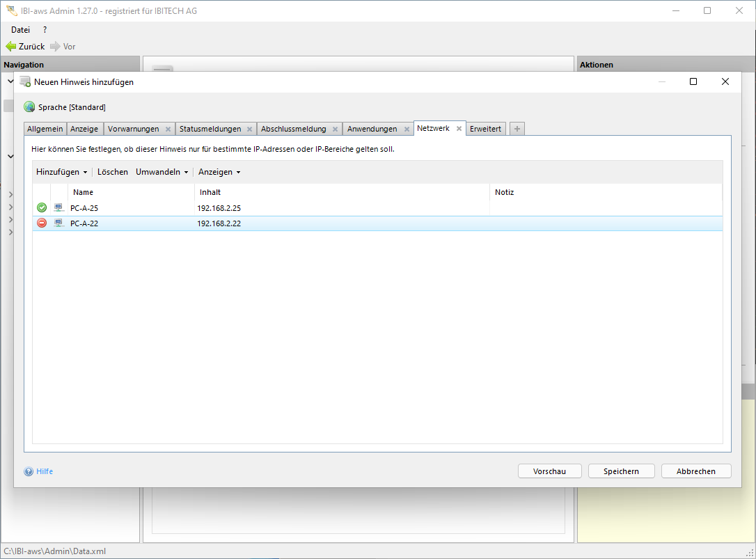
Task: Click the green back arrow Zurück
Action: (x=11, y=47)
